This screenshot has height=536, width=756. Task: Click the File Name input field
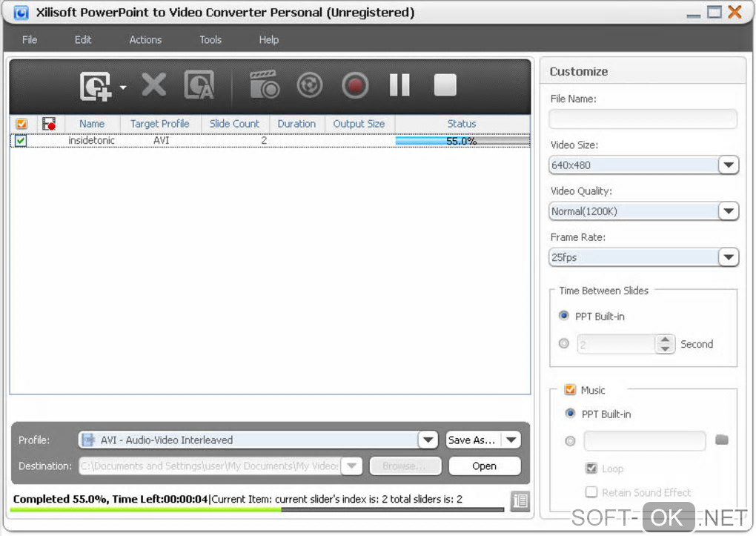(643, 119)
